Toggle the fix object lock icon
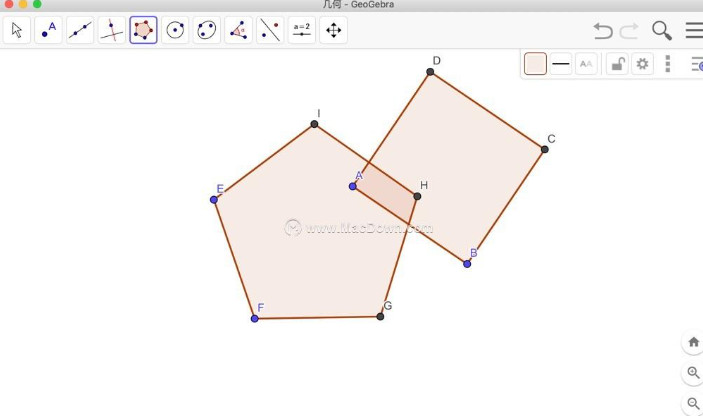This screenshot has width=703, height=416. [x=617, y=64]
